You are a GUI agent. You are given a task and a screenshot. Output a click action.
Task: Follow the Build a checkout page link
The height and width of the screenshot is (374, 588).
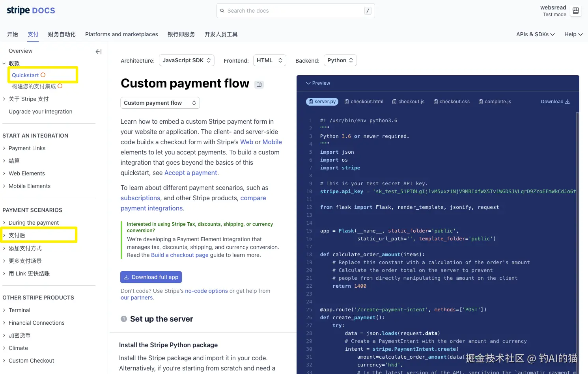pos(180,255)
